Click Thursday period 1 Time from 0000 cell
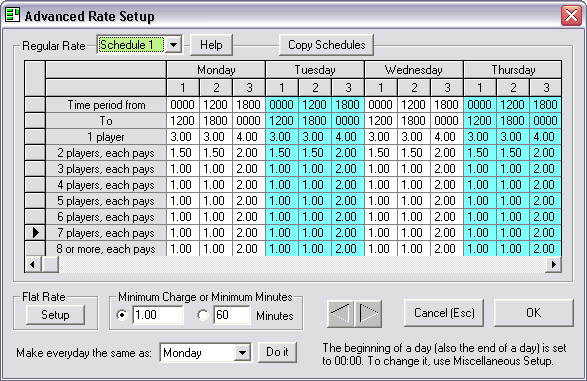Viewport: 587px width, 381px height. coord(480,105)
